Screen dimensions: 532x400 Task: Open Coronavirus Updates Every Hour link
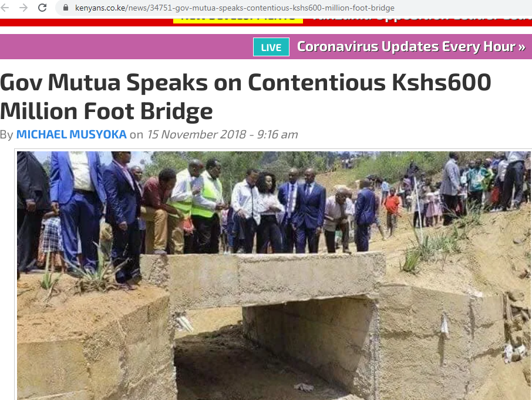click(411, 47)
